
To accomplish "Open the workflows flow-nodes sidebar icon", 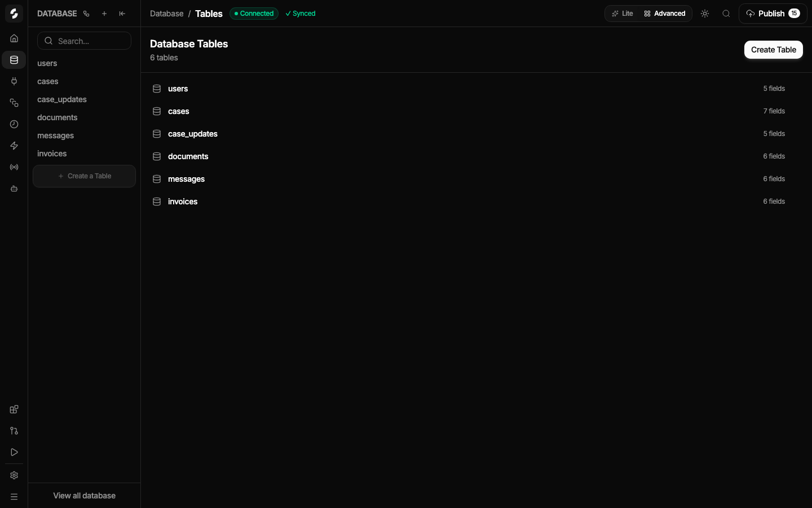I will pos(14,103).
